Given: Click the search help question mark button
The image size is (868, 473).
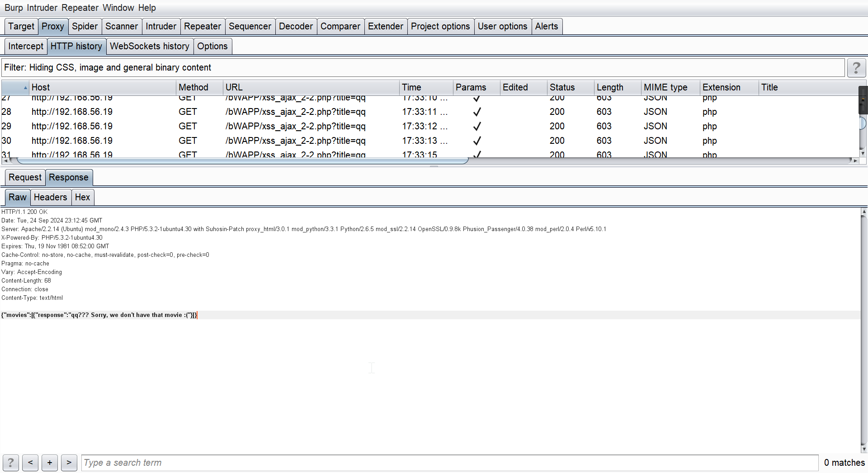Looking at the screenshot, I should (11, 463).
